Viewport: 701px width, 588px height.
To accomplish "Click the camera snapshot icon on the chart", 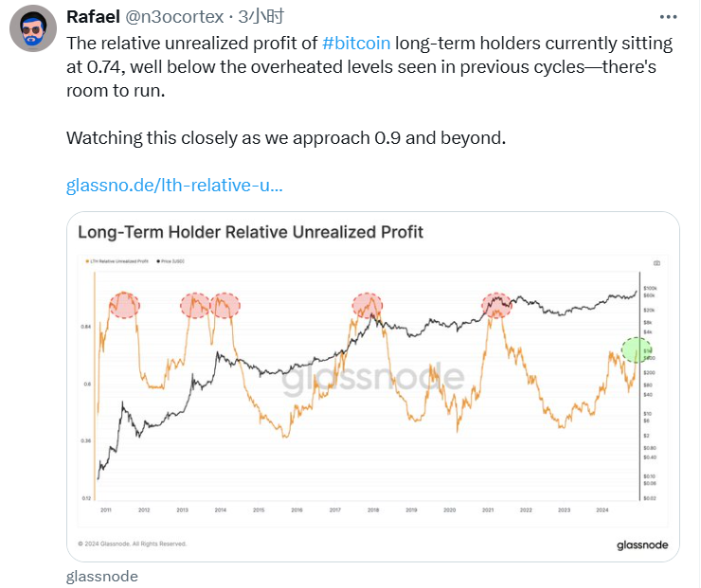I will point(656,262).
